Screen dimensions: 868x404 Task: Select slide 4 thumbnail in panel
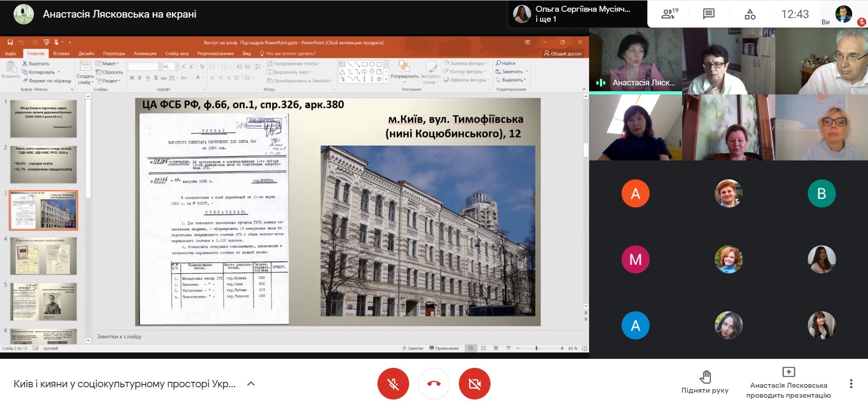coord(43,256)
